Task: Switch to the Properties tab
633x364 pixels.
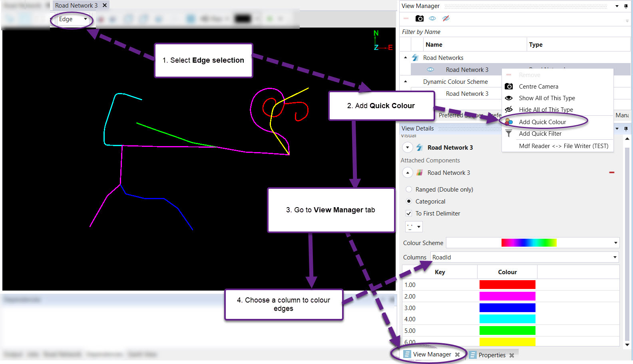Action: click(492, 355)
